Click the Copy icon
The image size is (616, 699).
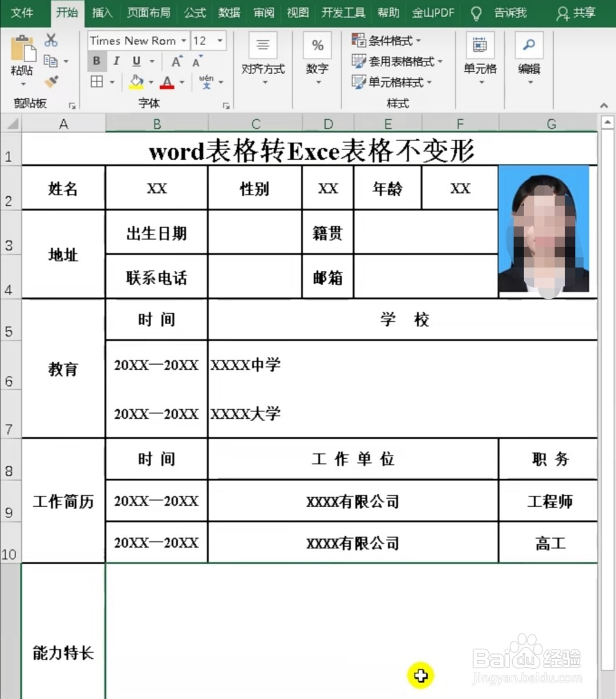(50, 60)
